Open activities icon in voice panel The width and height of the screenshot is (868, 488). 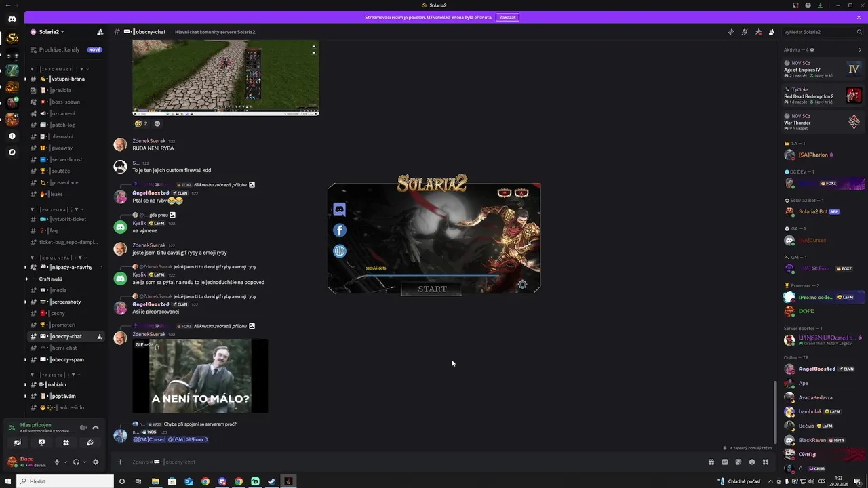pyautogui.click(x=66, y=443)
